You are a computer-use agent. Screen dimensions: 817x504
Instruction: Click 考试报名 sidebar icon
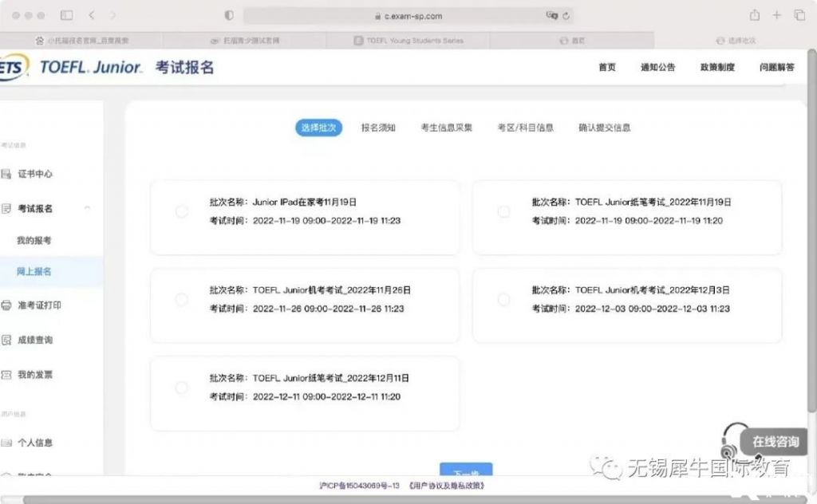[x=6, y=208]
